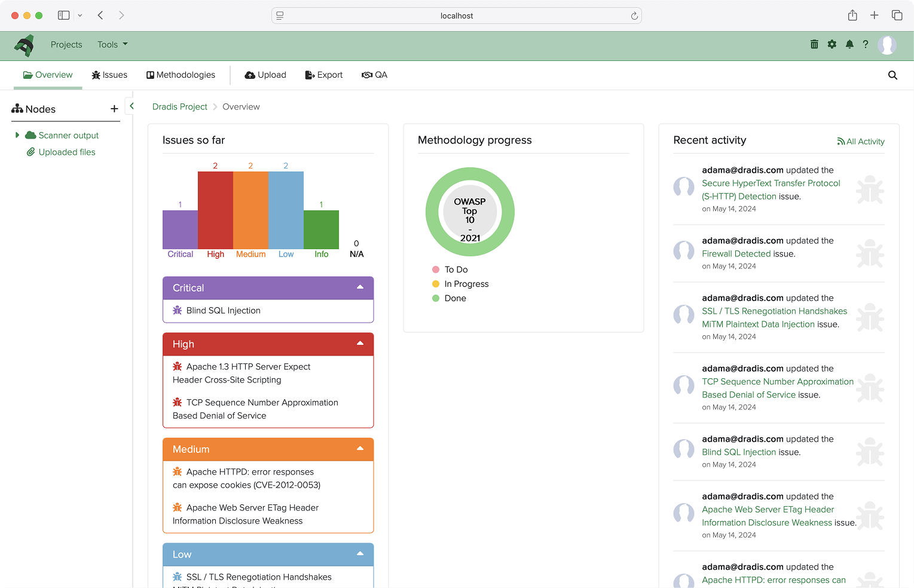Click the help question mark icon

point(866,44)
